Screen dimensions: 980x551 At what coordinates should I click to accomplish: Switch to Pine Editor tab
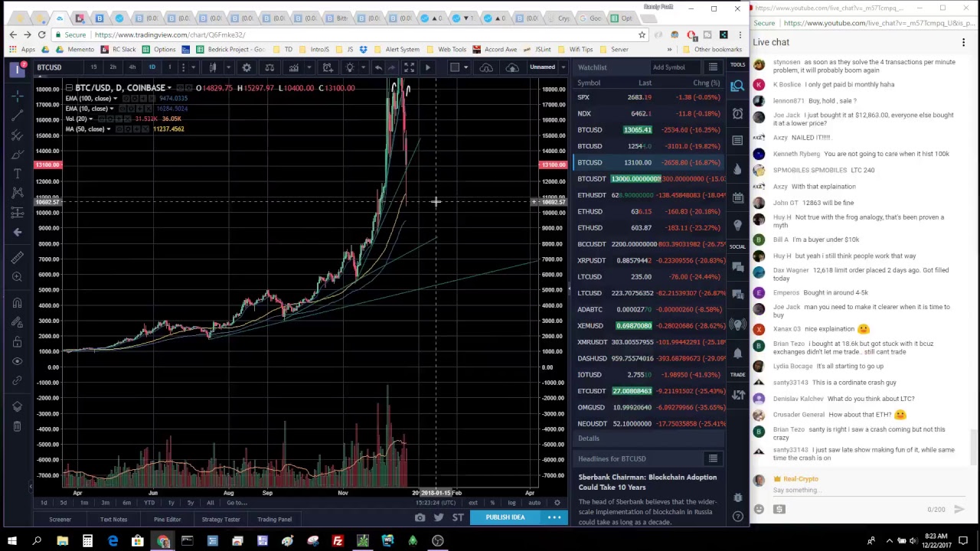point(167,519)
